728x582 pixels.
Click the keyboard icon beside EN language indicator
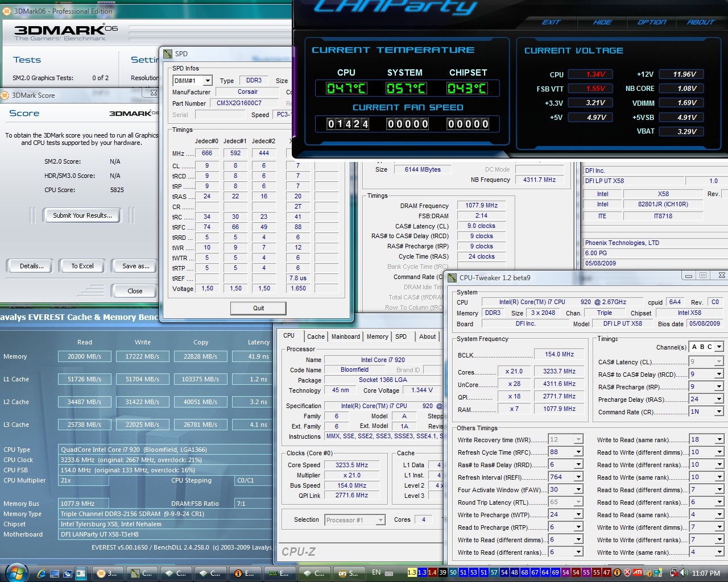coord(389,573)
